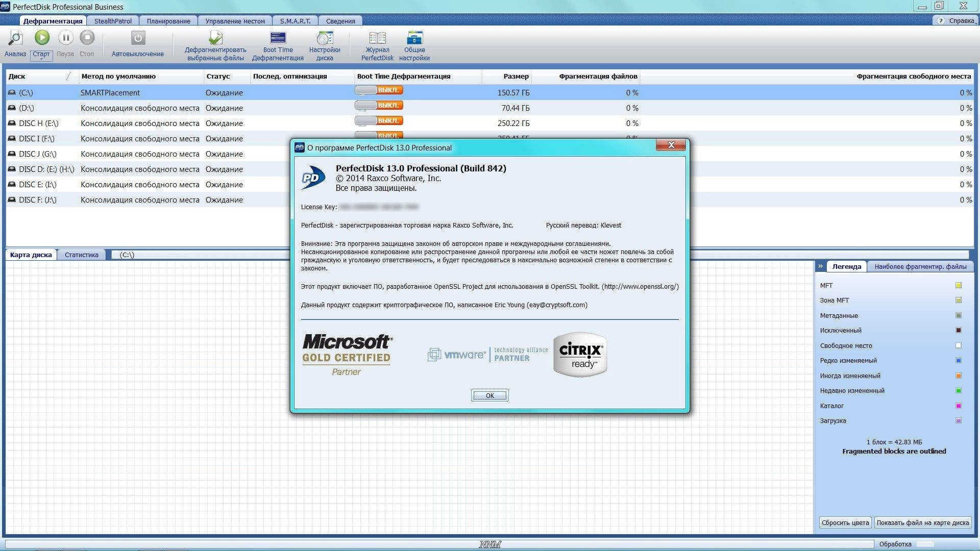Image resolution: width=980 pixels, height=551 pixels.
Task: Sort by Послед. оптимизация column
Action: (x=303, y=76)
